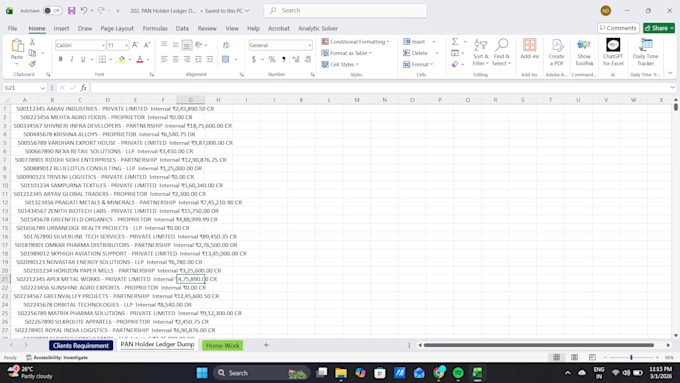Click the Fill Color yellow swatch
This screenshot has height=383, width=680.
point(122,59)
